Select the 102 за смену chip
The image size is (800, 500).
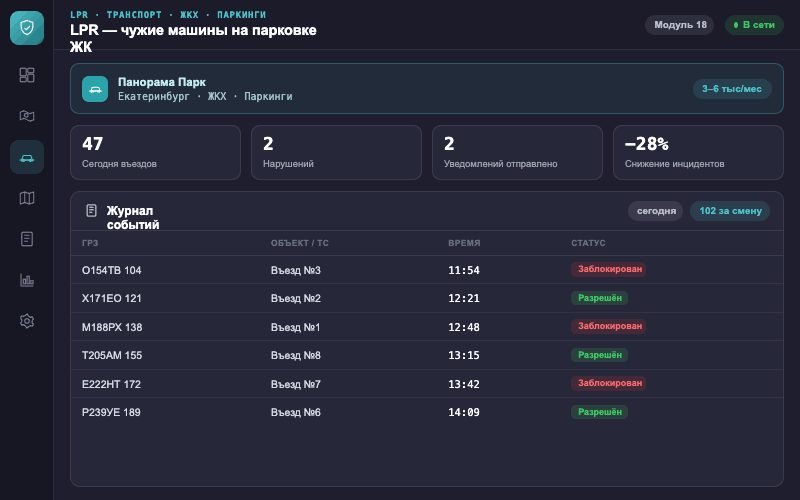[x=730, y=211]
